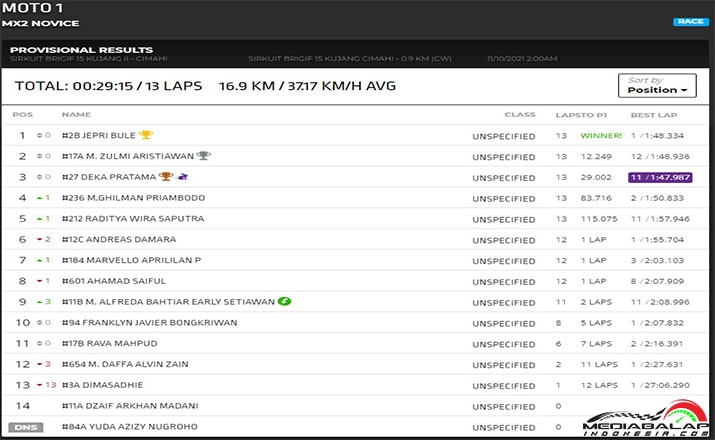Click position-unchanged icon for M. Zulmi Aristiawan
This screenshot has height=440, width=715.
40,156
